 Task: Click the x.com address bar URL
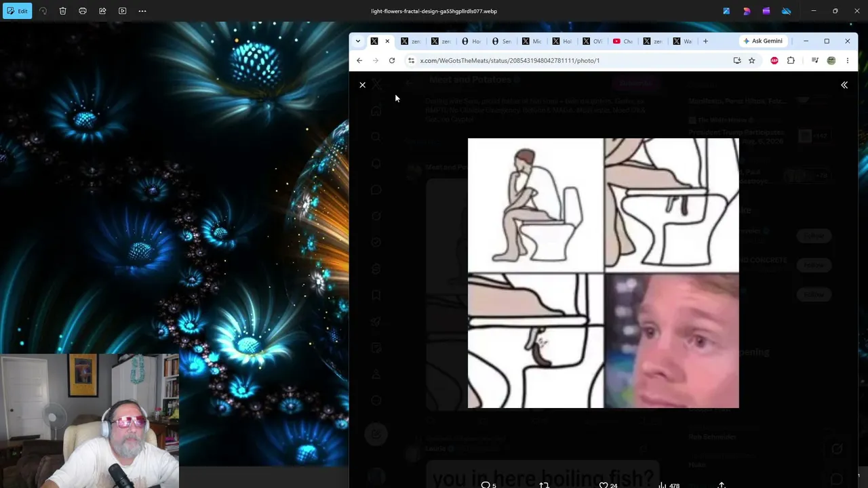coord(510,60)
